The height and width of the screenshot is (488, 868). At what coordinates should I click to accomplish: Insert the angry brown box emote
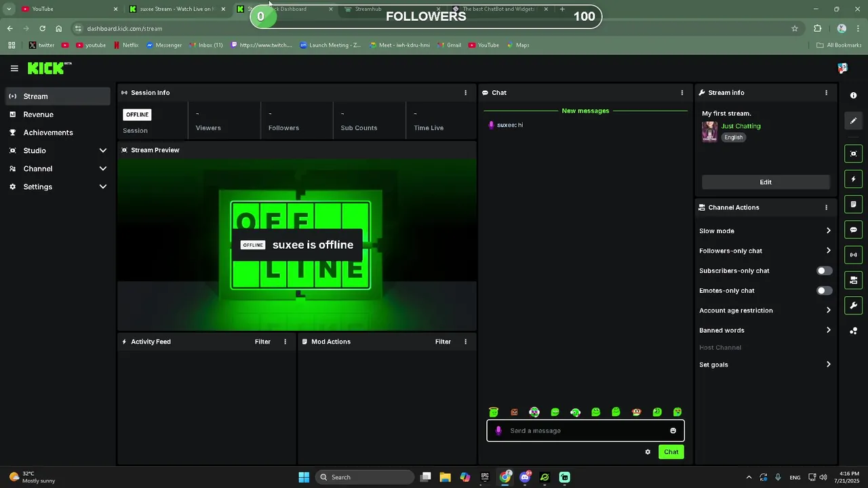pos(514,412)
